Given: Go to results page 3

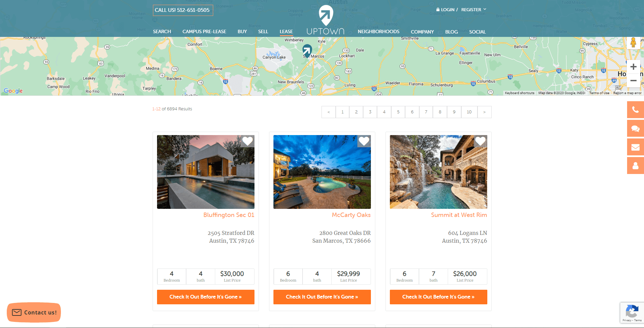Looking at the screenshot, I should pyautogui.click(x=370, y=112).
